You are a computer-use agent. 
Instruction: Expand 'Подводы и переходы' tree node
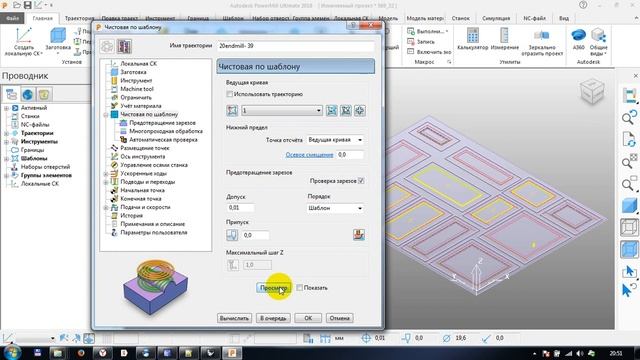click(106, 182)
